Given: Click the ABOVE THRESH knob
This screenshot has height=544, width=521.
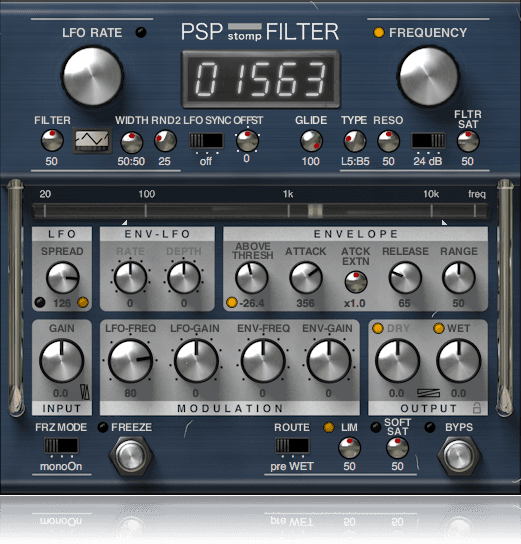Looking at the screenshot, I should (x=251, y=278).
